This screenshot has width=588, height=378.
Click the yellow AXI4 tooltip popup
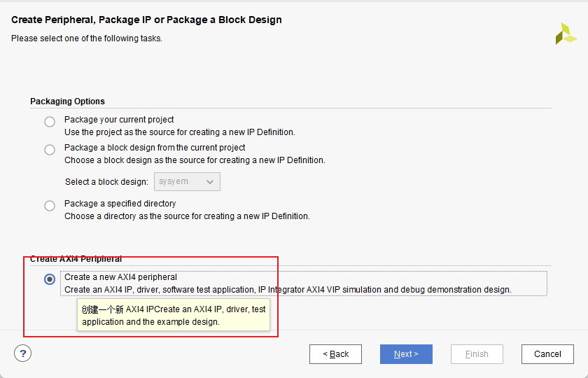[x=174, y=315]
